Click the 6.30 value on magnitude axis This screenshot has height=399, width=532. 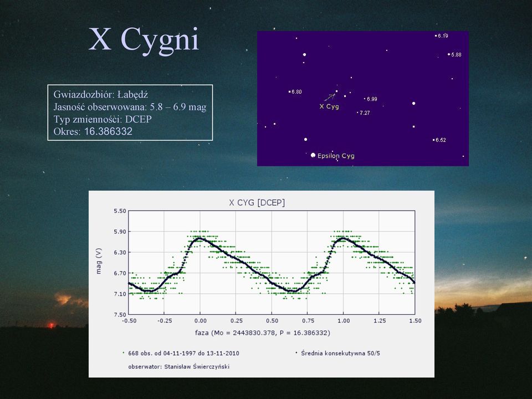coord(120,253)
